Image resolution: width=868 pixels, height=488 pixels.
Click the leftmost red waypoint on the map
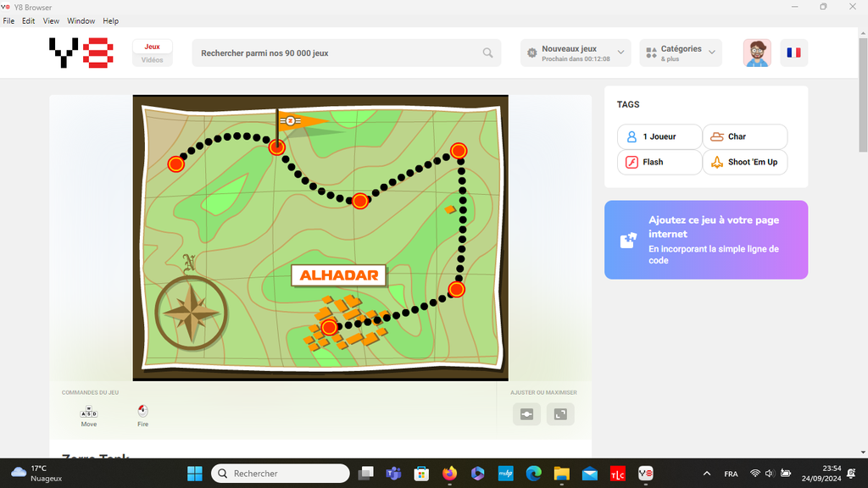(x=176, y=164)
